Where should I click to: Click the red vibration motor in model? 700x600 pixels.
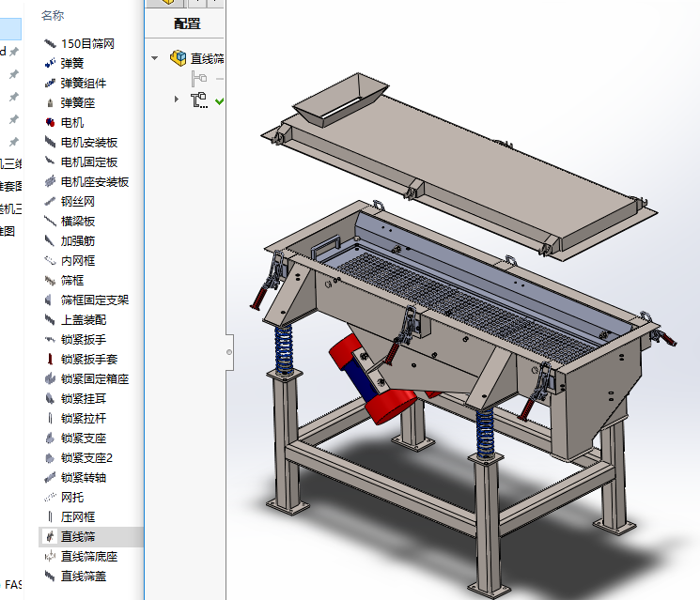(x=373, y=379)
